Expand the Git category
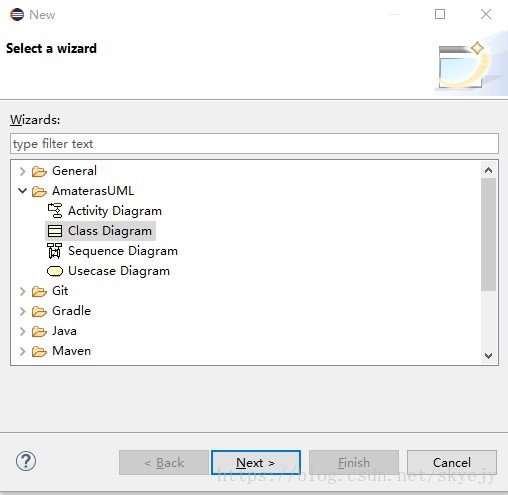Image resolution: width=508 pixels, height=495 pixels. pos(22,291)
